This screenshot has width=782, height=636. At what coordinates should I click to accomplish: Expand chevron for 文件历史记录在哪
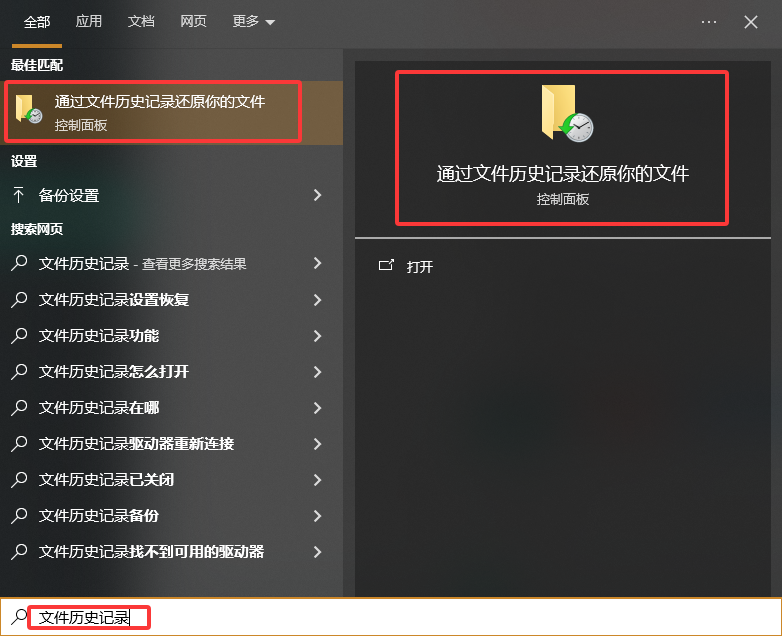click(x=318, y=408)
